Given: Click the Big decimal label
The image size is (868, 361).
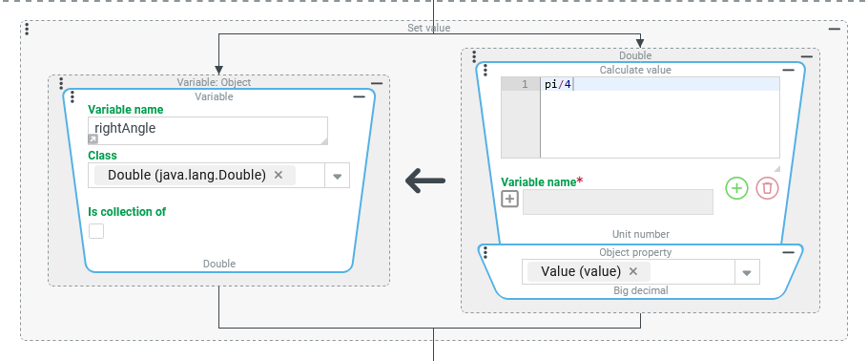Looking at the screenshot, I should [640, 290].
